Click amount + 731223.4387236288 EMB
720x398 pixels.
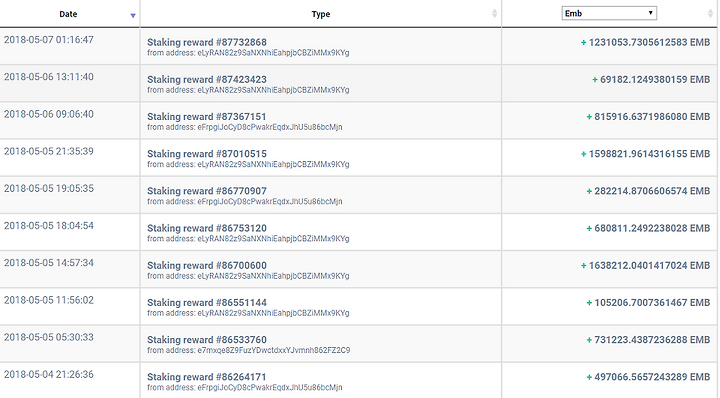(x=648, y=340)
